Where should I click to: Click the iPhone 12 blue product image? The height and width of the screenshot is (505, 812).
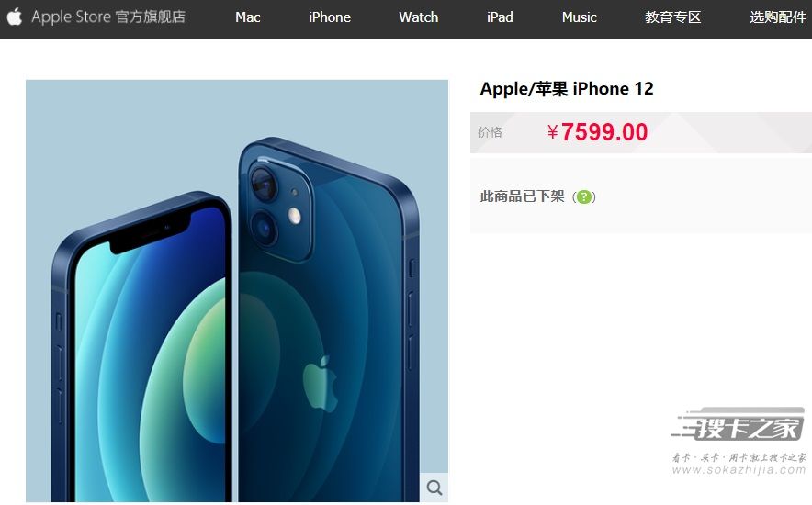click(x=237, y=291)
